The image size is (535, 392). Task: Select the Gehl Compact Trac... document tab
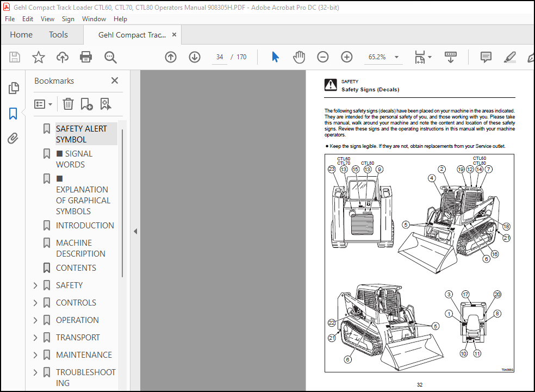tap(132, 35)
